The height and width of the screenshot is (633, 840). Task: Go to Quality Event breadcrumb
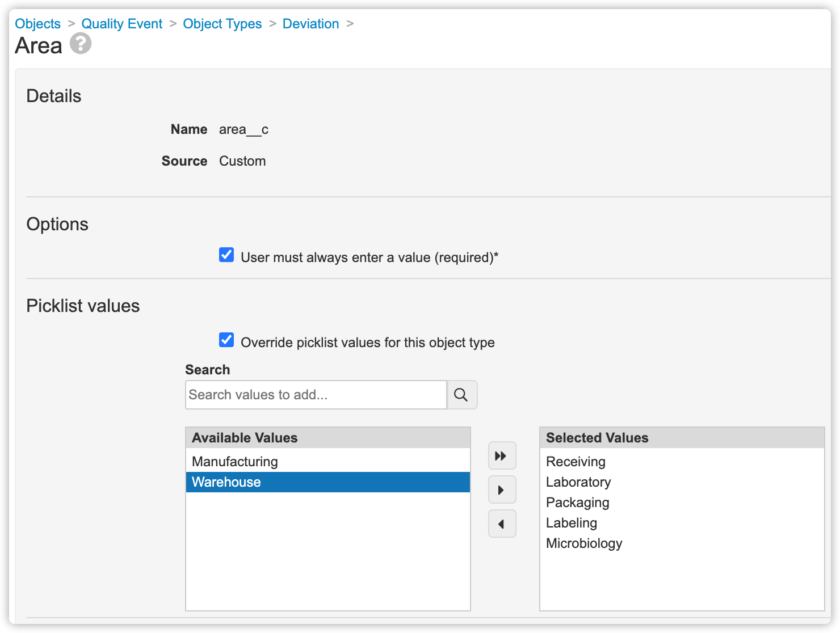pos(121,24)
